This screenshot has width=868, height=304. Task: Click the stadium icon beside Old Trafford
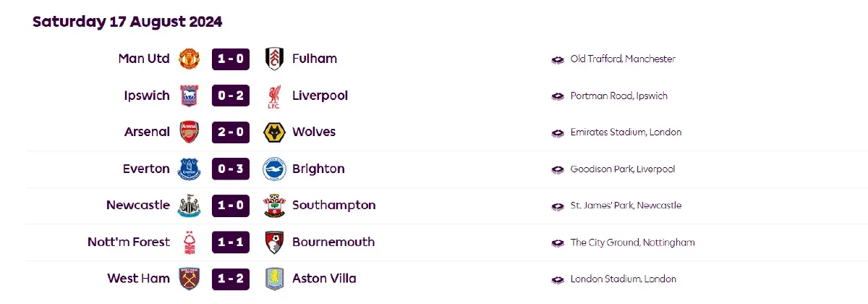click(x=558, y=59)
